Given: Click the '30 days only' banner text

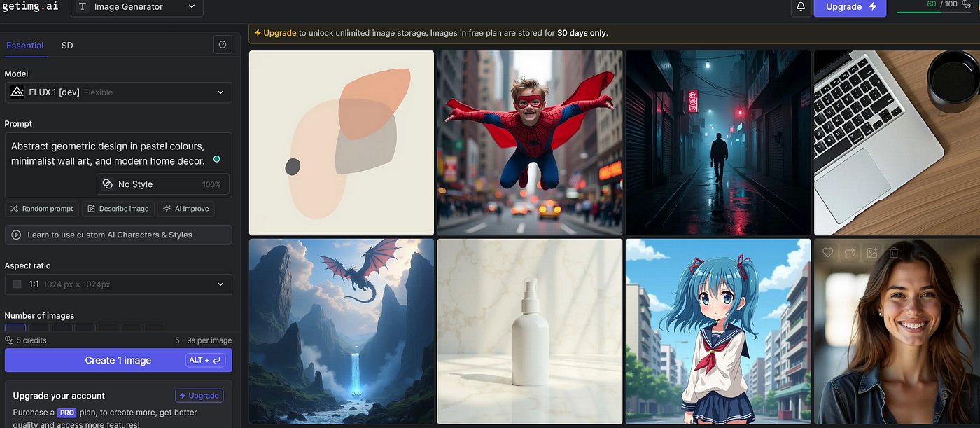Looking at the screenshot, I should pos(582,33).
